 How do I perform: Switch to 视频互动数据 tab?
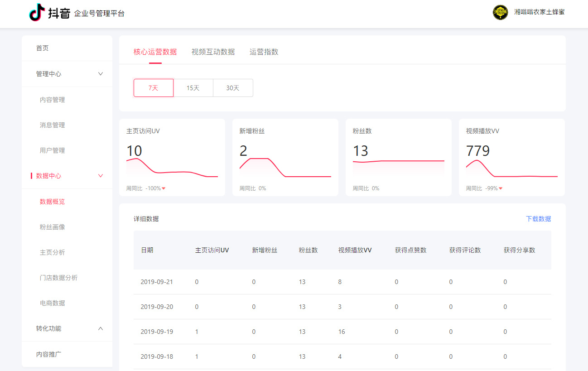point(213,52)
